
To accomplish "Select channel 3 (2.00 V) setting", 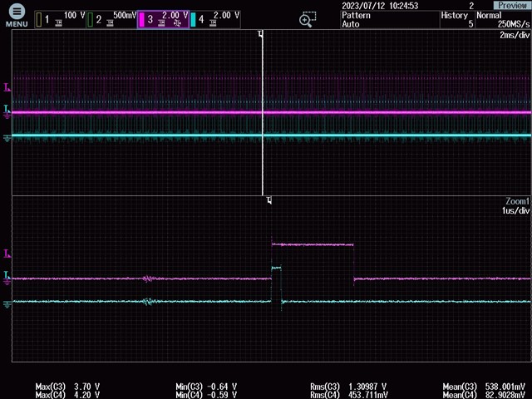I will [163, 19].
